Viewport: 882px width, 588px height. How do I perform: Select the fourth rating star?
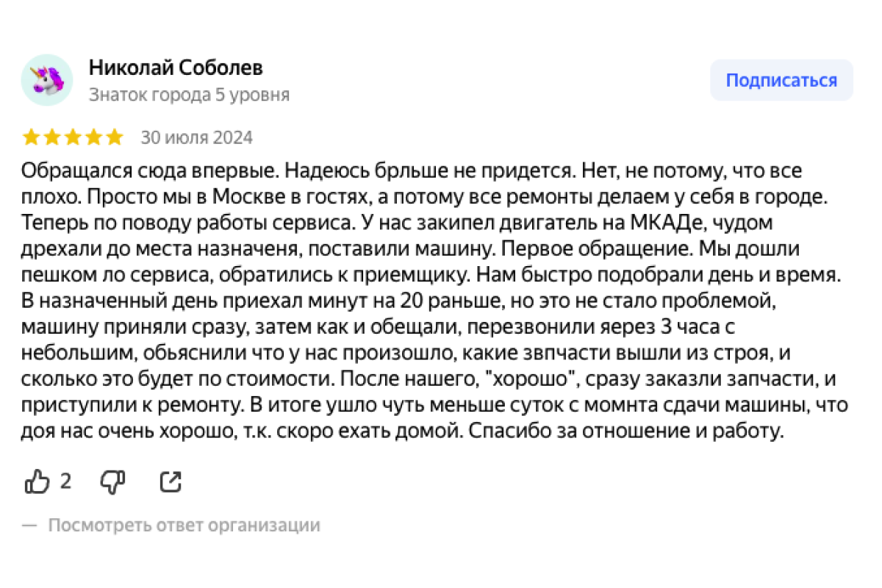[x=93, y=137]
